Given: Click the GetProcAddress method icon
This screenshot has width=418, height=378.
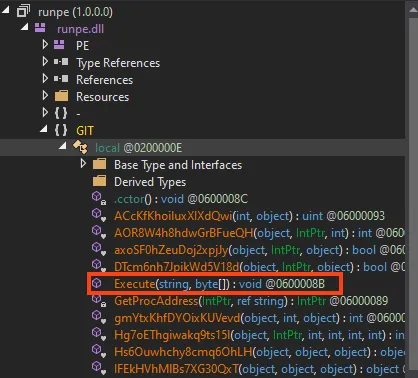Looking at the screenshot, I should [99, 300].
